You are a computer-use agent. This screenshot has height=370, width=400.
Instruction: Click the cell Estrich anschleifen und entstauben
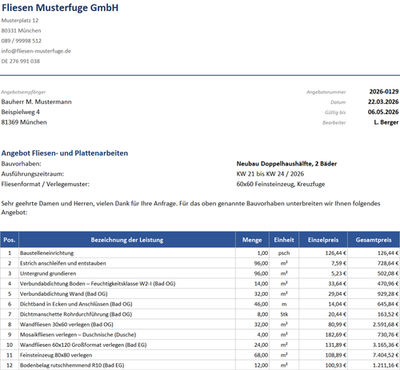click(x=127, y=263)
